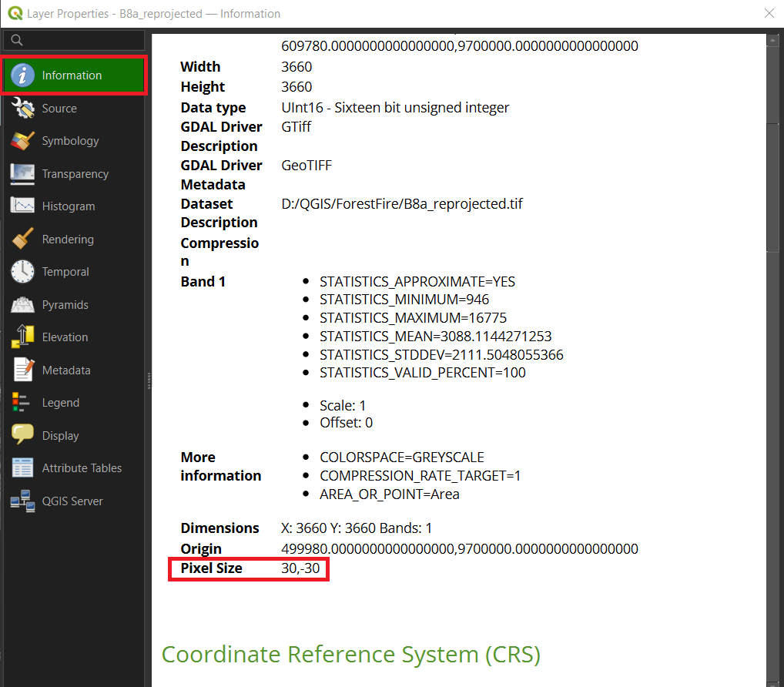The height and width of the screenshot is (687, 784).
Task: Switch to the Legend tab
Action: click(60, 403)
